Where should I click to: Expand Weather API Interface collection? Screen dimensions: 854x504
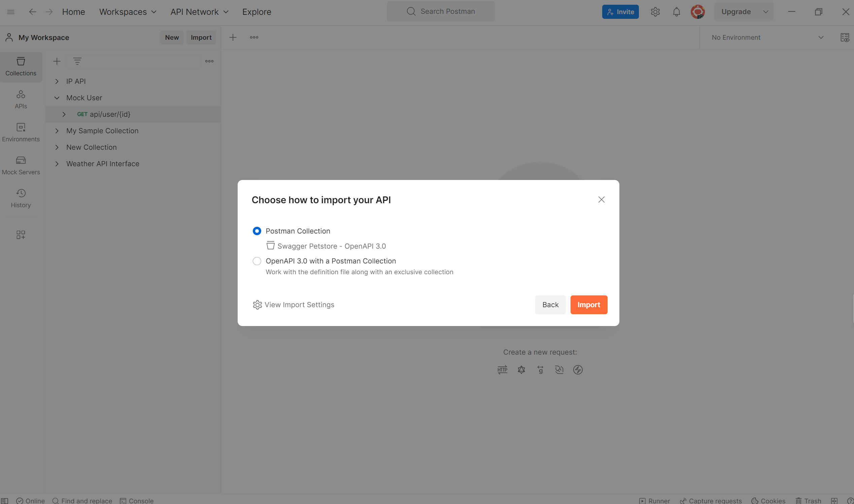pyautogui.click(x=56, y=164)
